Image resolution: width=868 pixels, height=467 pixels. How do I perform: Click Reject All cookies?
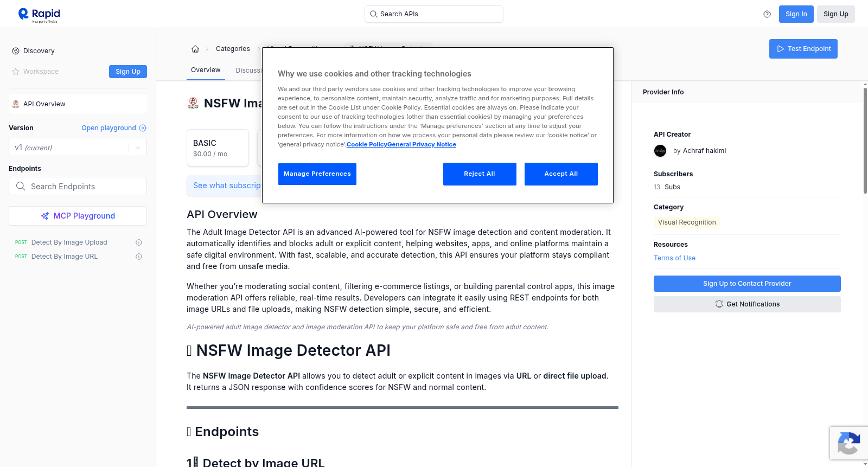(480, 174)
